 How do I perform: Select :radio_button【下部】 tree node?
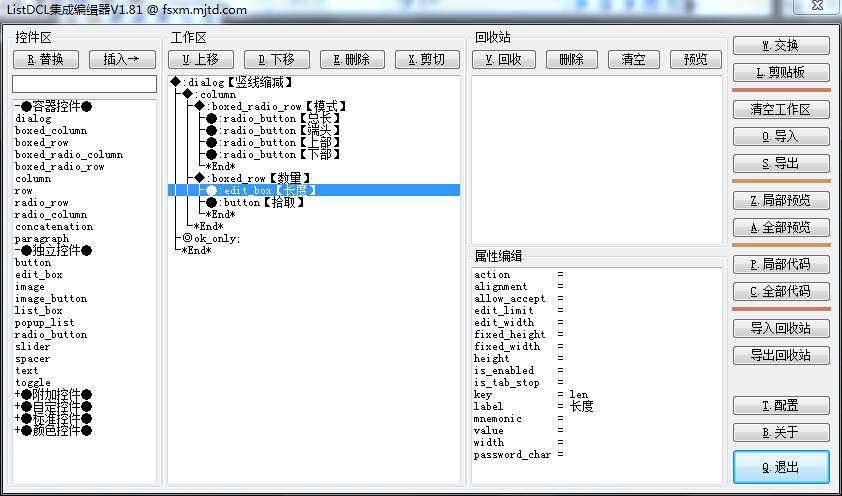pos(274,155)
